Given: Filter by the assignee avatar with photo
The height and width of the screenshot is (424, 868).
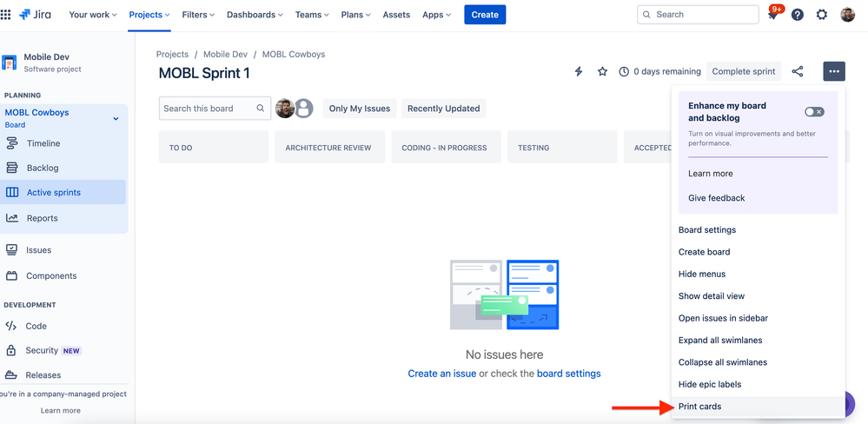Looking at the screenshot, I should click(284, 109).
